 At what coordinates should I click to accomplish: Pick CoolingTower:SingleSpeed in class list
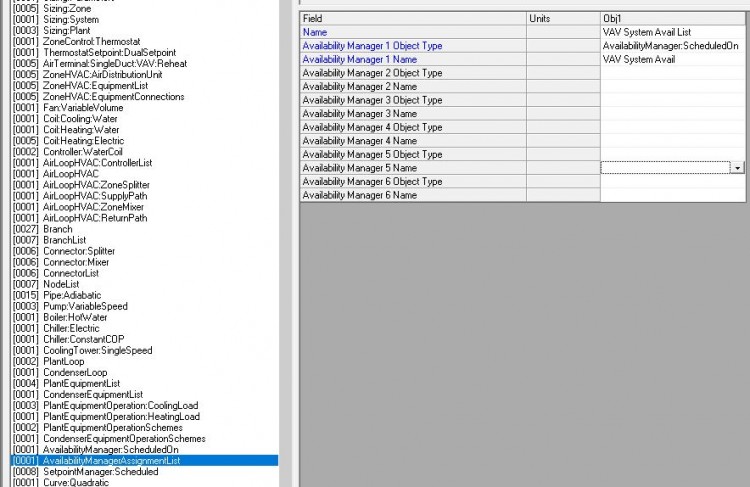pyautogui.click(x=97, y=350)
